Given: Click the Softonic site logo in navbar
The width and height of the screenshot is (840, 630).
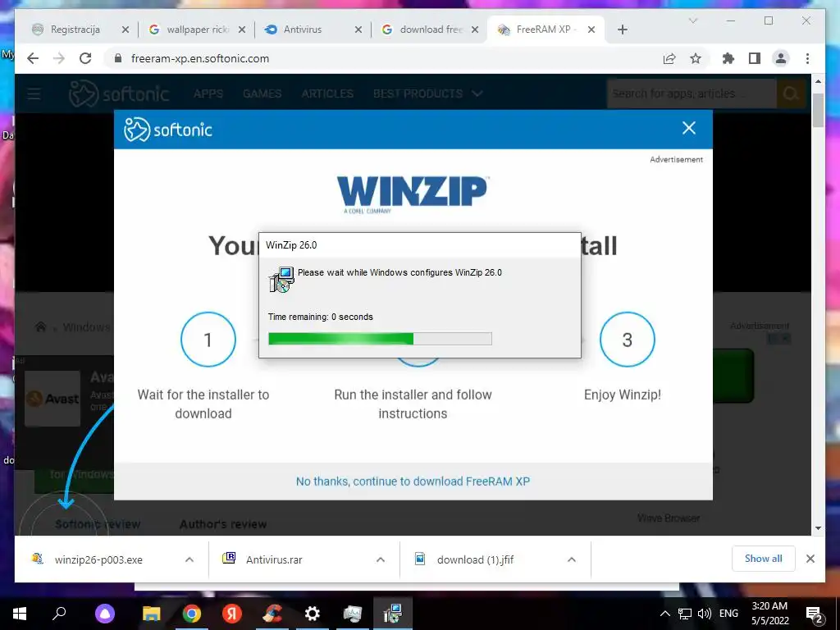Looking at the screenshot, I should point(120,94).
